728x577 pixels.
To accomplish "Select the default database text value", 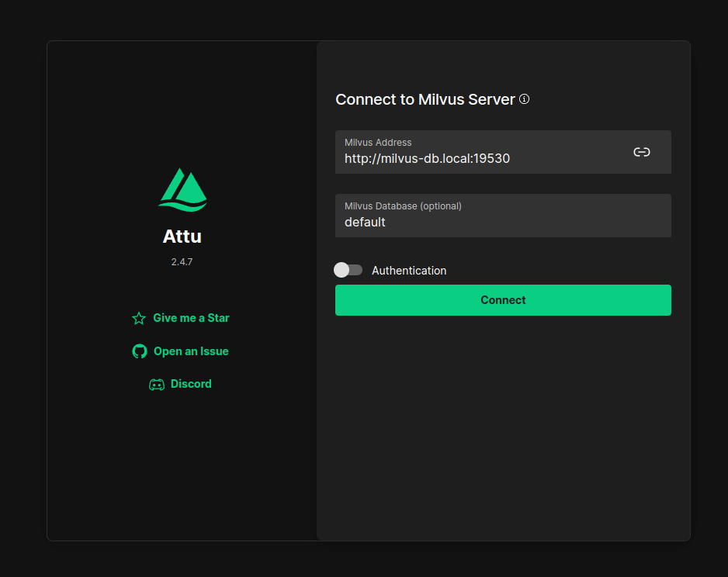I will click(x=365, y=222).
